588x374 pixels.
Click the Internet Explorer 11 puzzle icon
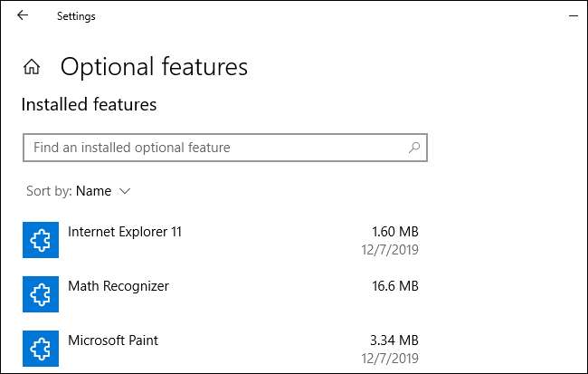click(x=39, y=240)
